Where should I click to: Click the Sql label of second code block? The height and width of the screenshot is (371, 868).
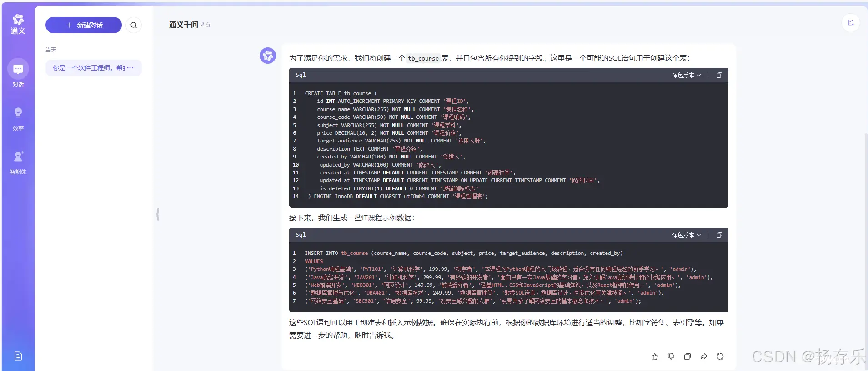[x=301, y=235]
